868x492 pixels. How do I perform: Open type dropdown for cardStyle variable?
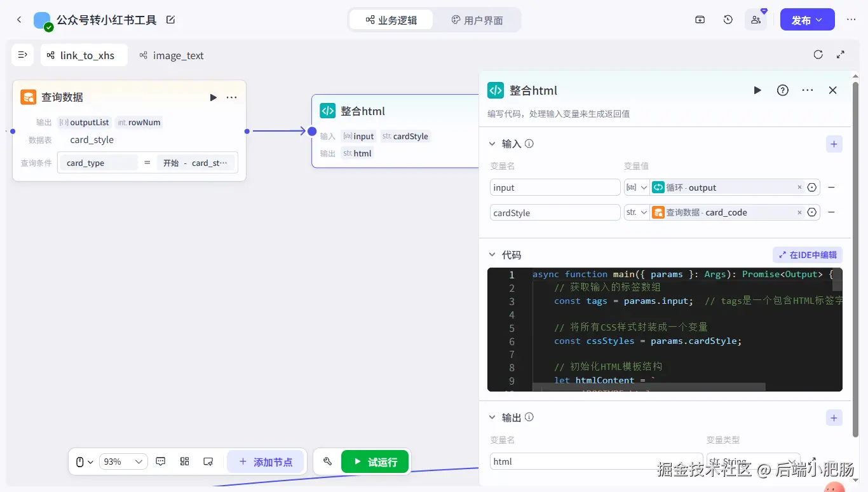tap(637, 212)
